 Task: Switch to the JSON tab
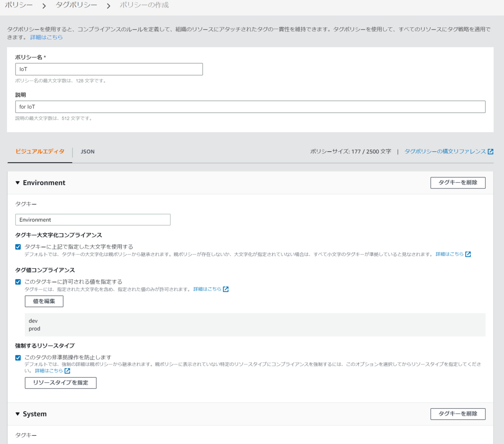click(87, 152)
